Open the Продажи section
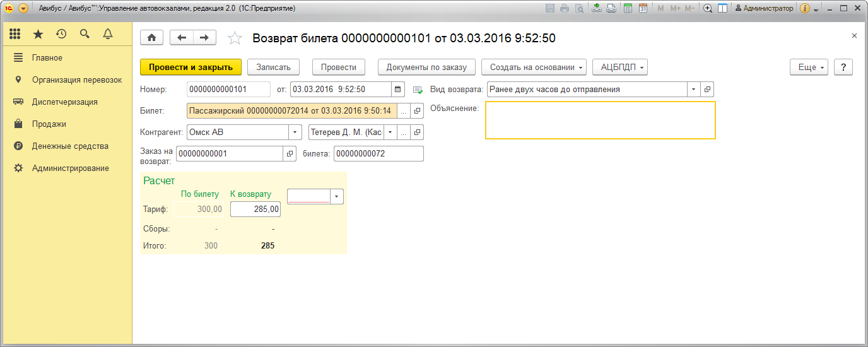 (49, 124)
